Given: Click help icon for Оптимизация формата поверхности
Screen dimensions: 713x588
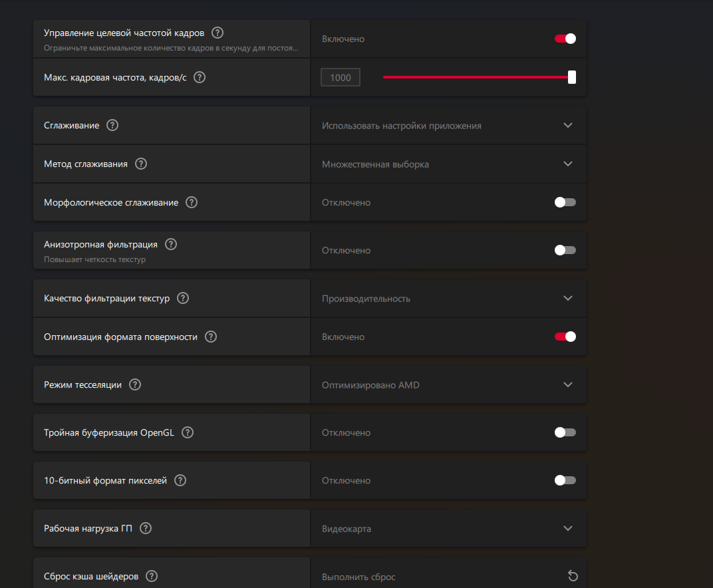Looking at the screenshot, I should pos(211,337).
